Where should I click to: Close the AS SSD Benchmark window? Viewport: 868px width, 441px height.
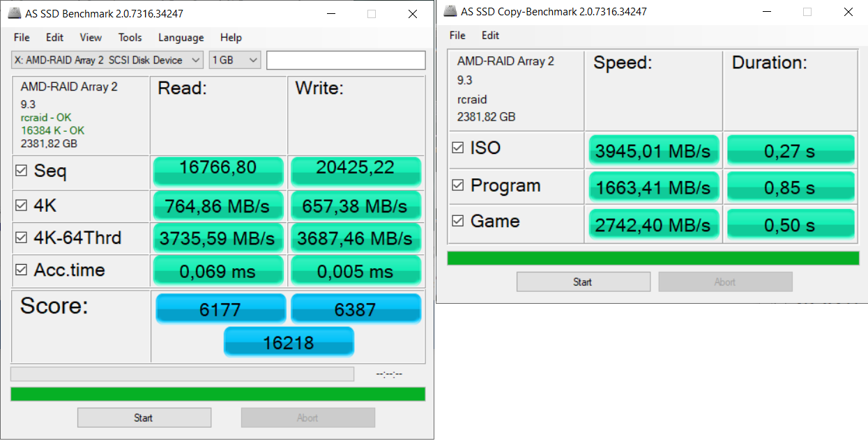(x=413, y=14)
